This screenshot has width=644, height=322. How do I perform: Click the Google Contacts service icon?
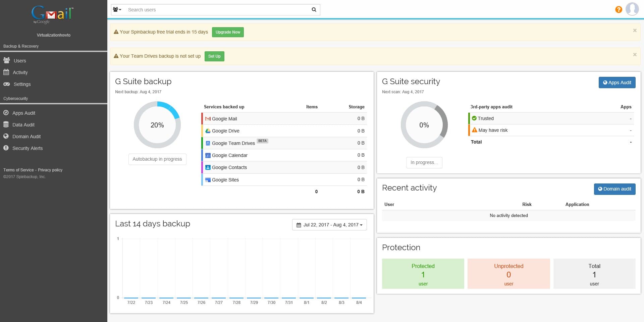pyautogui.click(x=208, y=167)
